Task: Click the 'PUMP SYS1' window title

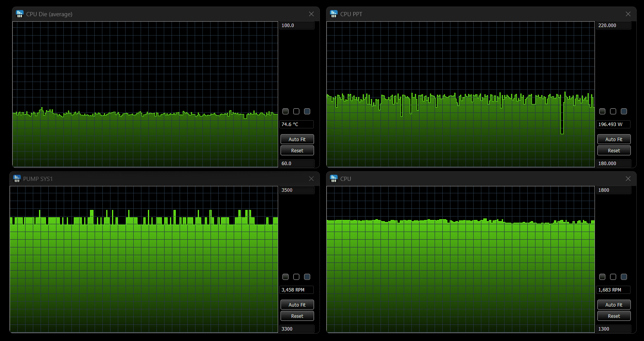Action: 38,179
